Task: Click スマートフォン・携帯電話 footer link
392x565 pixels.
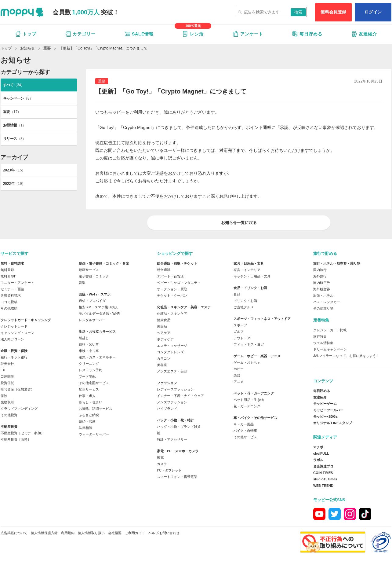Action: click(177, 477)
